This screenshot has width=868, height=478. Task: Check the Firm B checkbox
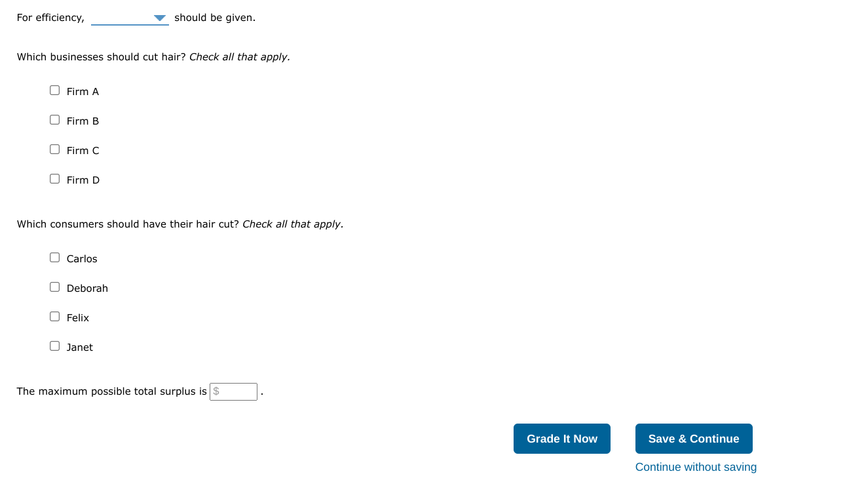(x=54, y=119)
